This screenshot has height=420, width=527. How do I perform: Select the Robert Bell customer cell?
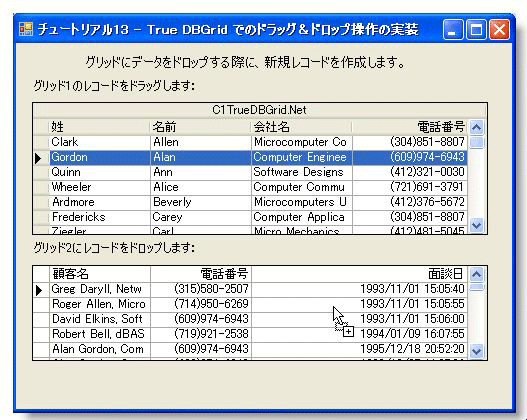pyautogui.click(x=100, y=334)
